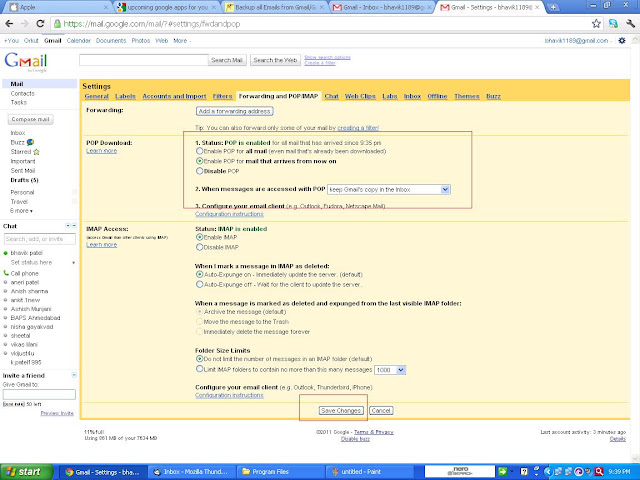Click the Save Changes button

[x=341, y=411]
